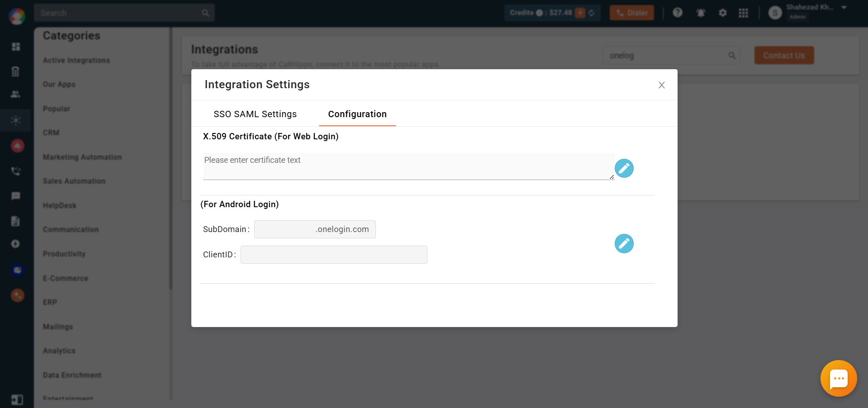The image size is (868, 408).
Task: Open the reports document icon in sidebar
Action: [x=15, y=221]
